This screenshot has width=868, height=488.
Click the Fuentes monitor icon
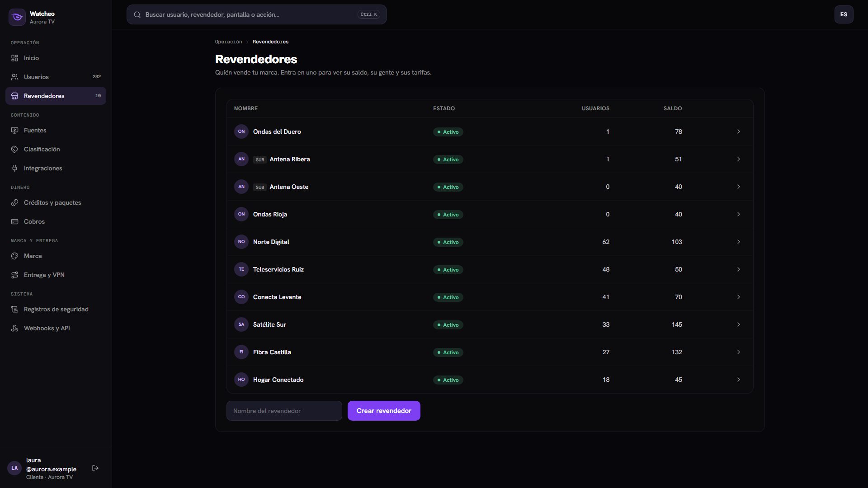pyautogui.click(x=14, y=131)
